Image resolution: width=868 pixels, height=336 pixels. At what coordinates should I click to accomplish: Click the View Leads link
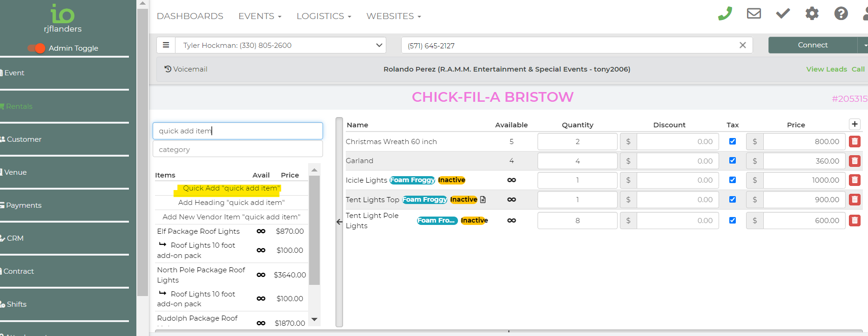tap(827, 69)
